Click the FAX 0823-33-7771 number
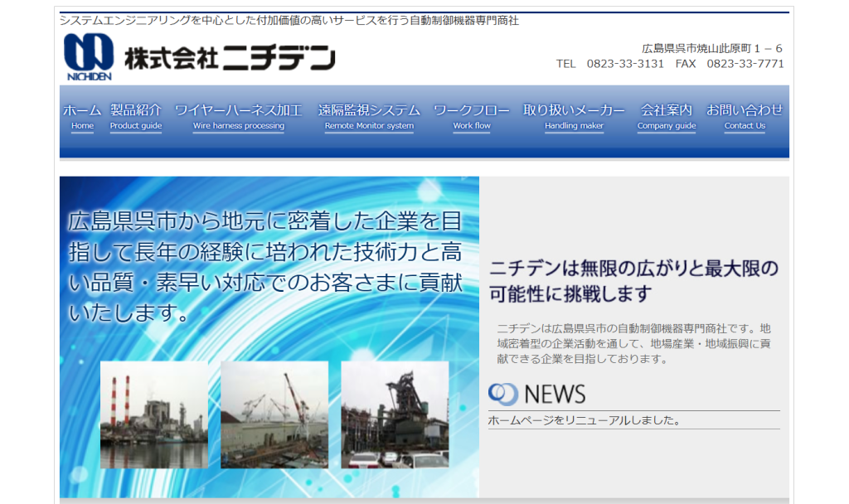 [730, 64]
